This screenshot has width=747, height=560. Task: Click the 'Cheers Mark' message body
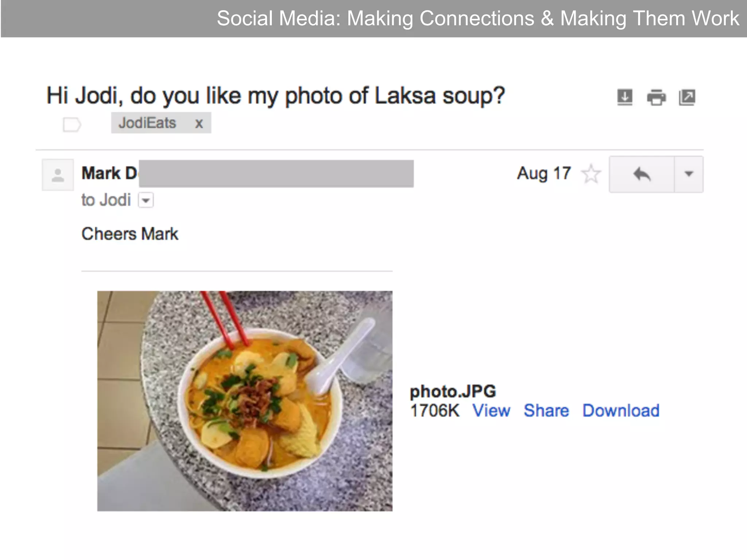click(x=130, y=234)
